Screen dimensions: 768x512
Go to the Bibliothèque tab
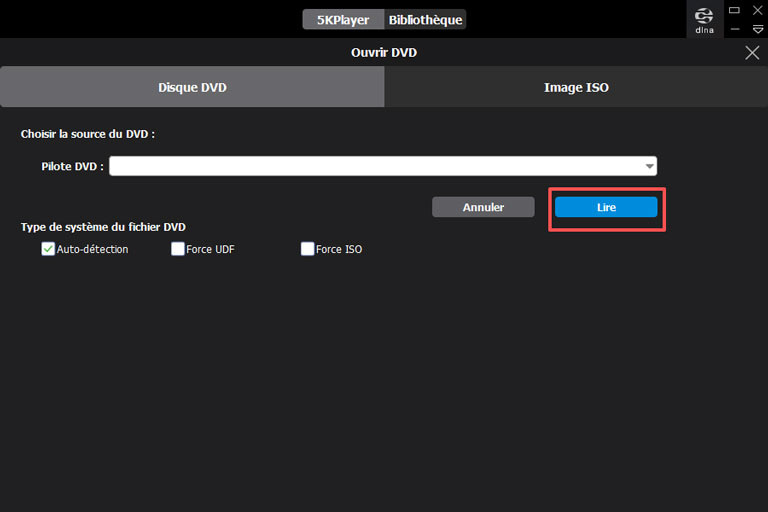point(425,19)
